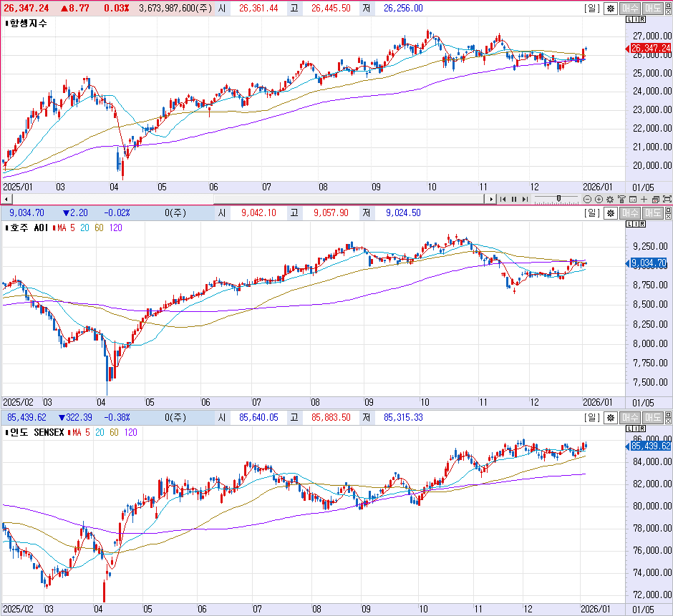Click Hang Seng high value 26,445.50
This screenshot has width=673, height=616.
click(x=331, y=8)
